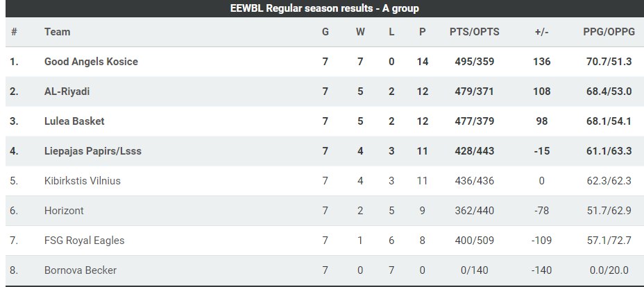Screen dimensions: 644x287
Task: Click the PTS/OPTS column header
Action: pos(475,32)
